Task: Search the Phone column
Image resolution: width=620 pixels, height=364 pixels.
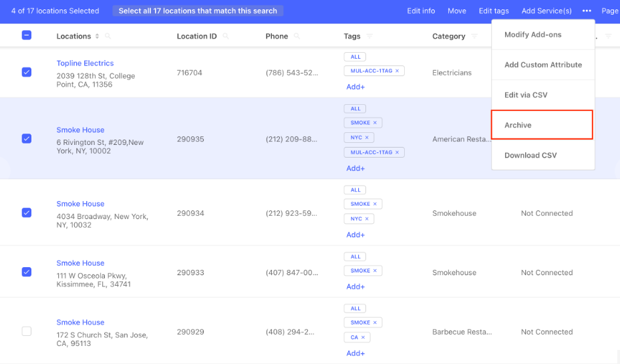Action: tap(297, 36)
